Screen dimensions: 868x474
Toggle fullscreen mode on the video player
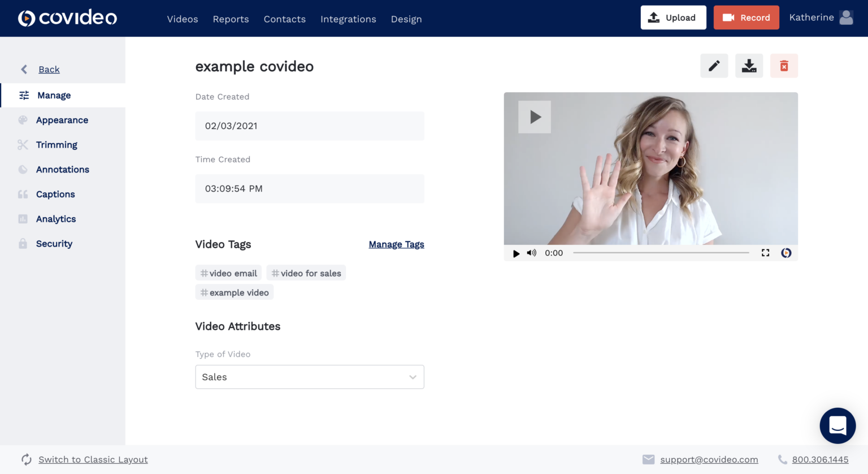766,253
